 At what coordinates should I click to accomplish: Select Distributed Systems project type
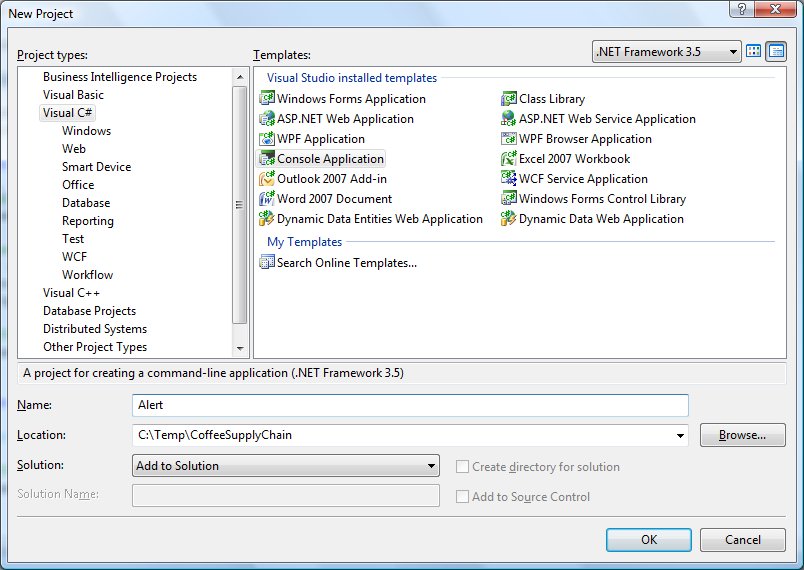pyautogui.click(x=95, y=329)
